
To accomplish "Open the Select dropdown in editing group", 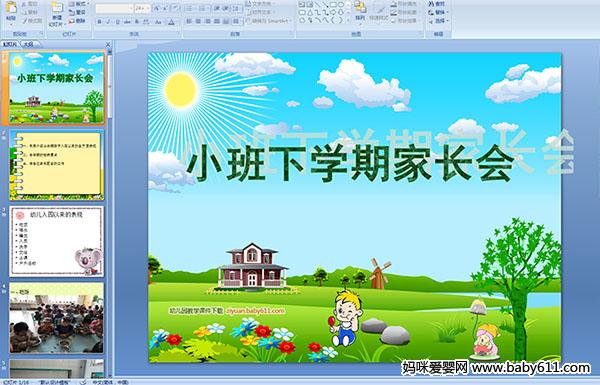I will 439,21.
